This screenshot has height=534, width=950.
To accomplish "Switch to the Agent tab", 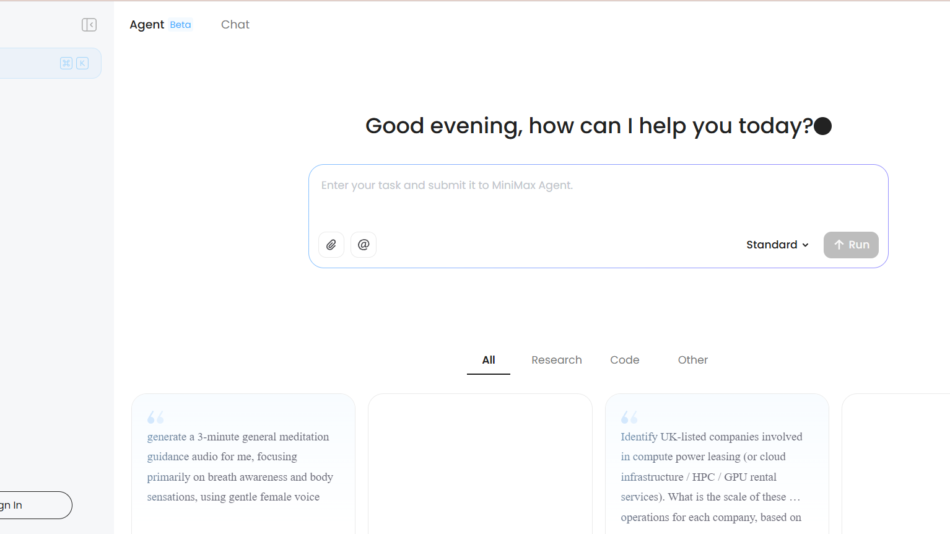I will 147,25.
